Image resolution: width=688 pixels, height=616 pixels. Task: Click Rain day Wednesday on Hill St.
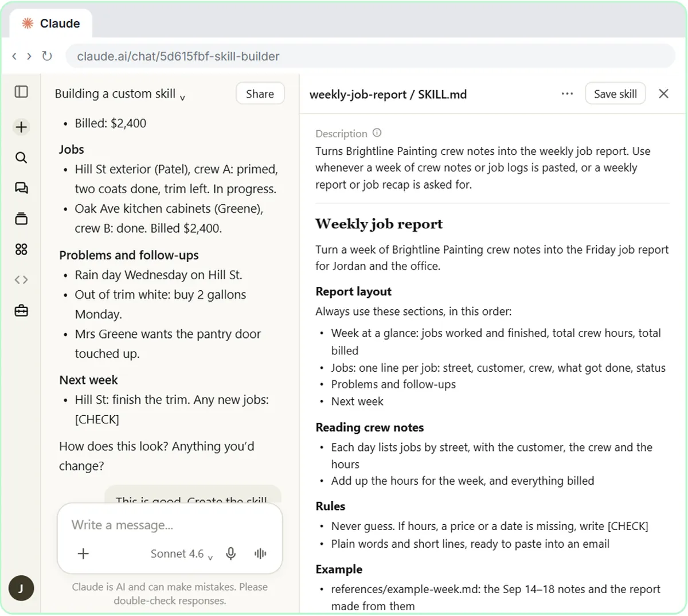coord(158,275)
